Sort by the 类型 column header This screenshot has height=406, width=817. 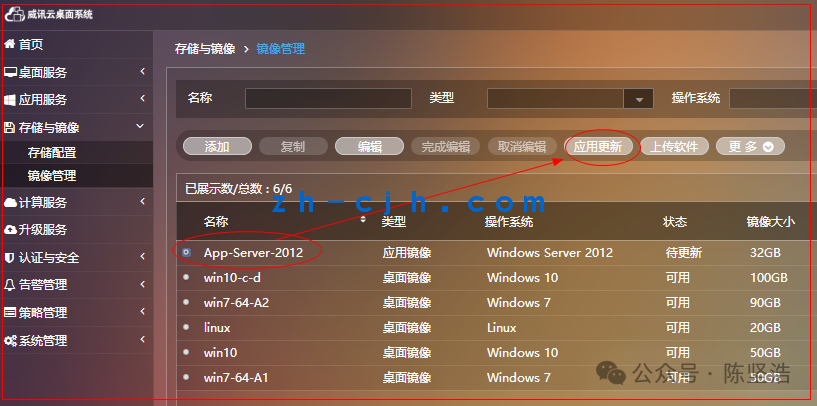(393, 222)
